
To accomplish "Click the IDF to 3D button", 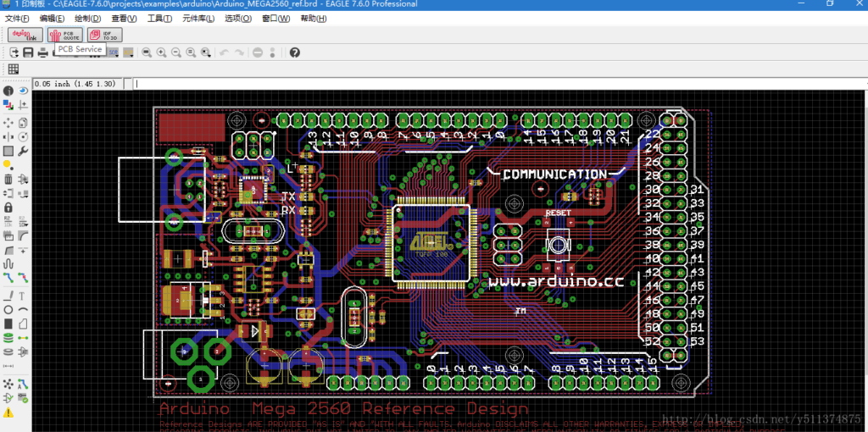I will (x=105, y=35).
